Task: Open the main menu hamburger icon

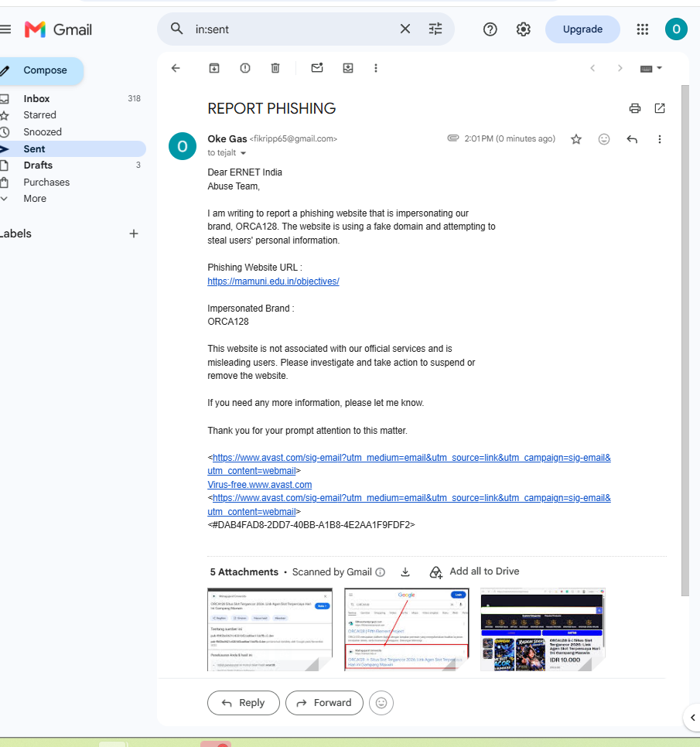Action: click(5, 29)
